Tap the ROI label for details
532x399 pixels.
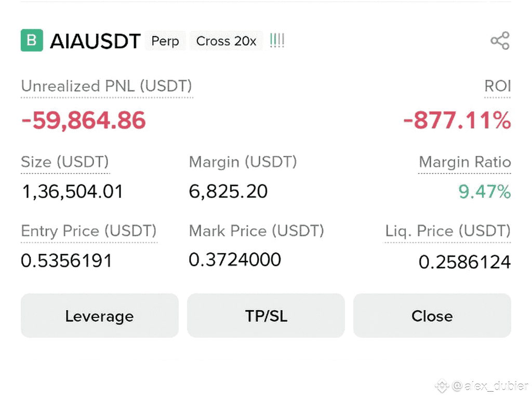pos(497,86)
